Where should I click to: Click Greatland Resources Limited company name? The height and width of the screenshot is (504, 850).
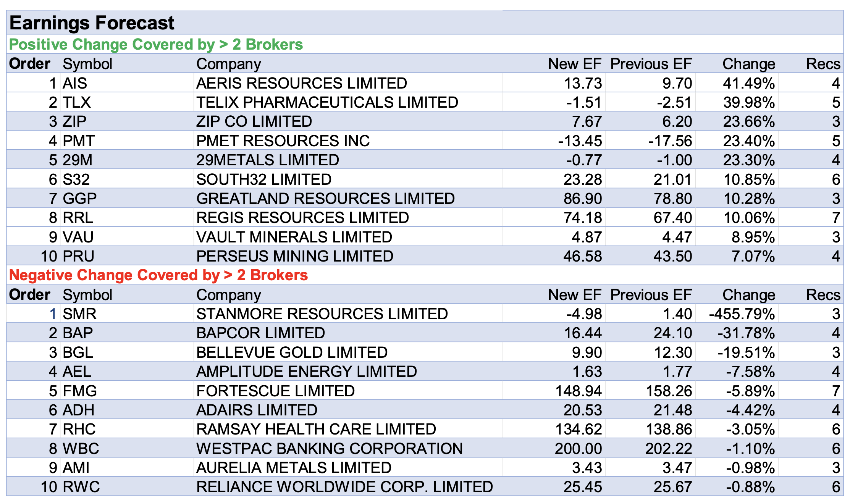pos(325,199)
